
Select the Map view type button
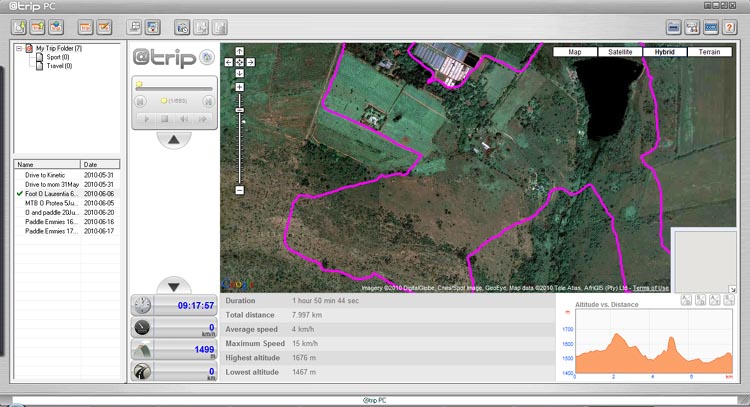pos(574,51)
